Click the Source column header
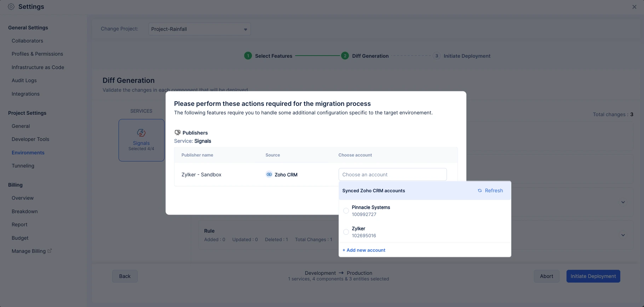This screenshot has height=307, width=644. click(272, 155)
